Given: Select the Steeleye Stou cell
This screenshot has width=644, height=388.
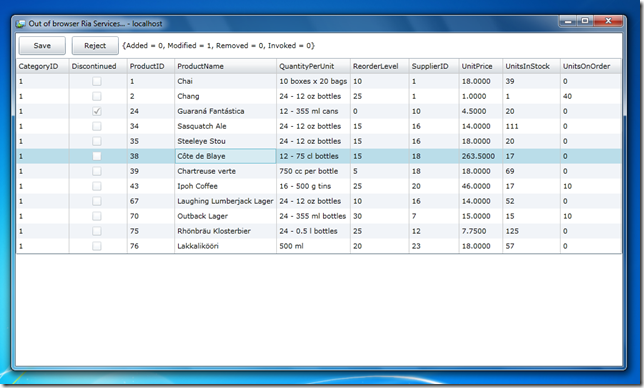Looking at the screenshot, I should [225, 141].
